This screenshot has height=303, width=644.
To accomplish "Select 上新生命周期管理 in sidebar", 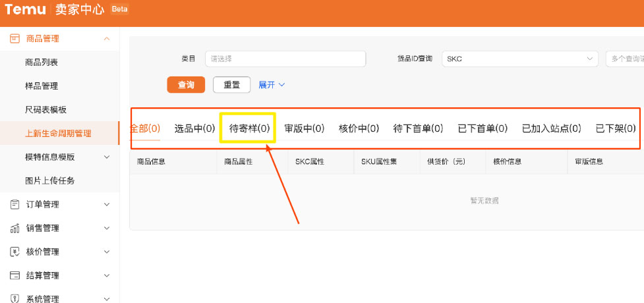I will [x=58, y=133].
